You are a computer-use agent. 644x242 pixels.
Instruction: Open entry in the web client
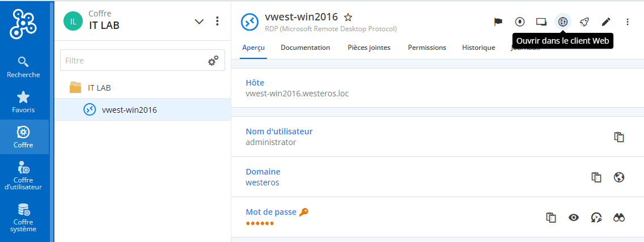[x=562, y=22]
